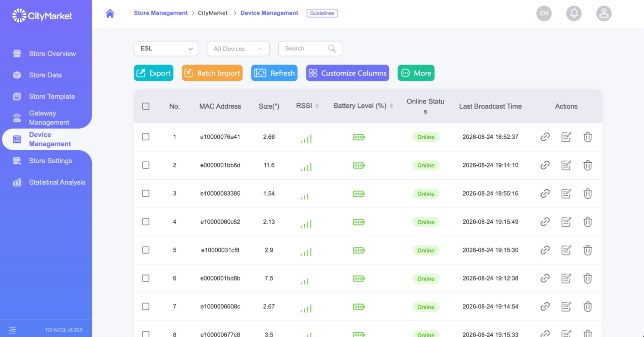The image size is (644, 337).
Task: Edit device e10000060c82
Action: (566, 222)
